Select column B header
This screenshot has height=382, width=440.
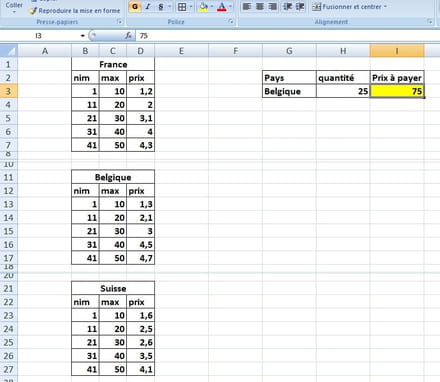click(85, 51)
